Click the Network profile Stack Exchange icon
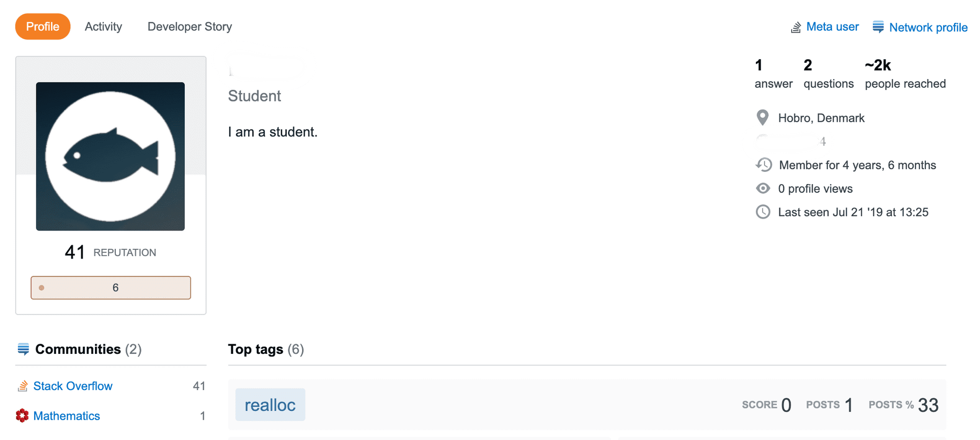The image size is (980, 440). coord(878,27)
